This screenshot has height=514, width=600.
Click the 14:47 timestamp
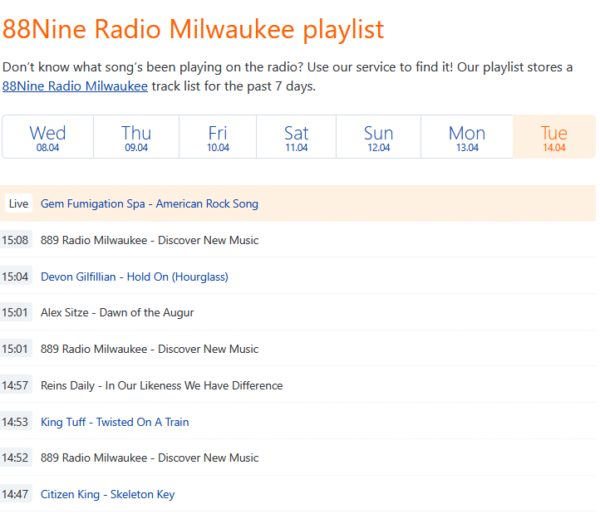(15, 494)
